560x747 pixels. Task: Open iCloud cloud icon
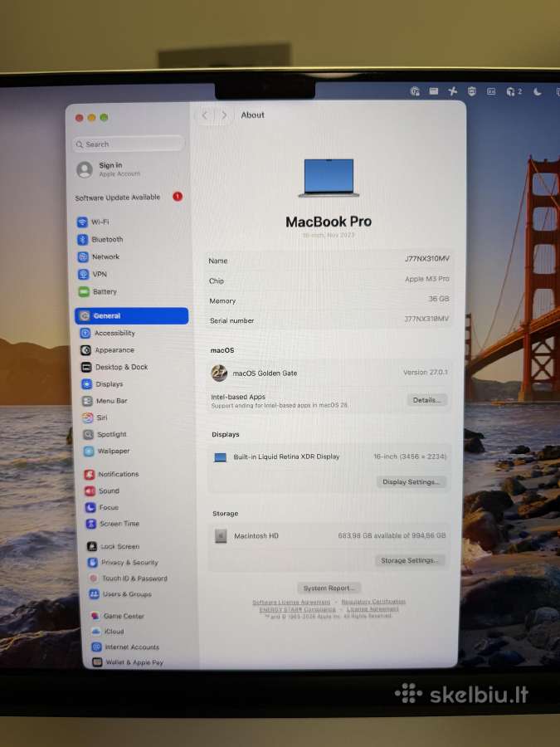[95, 632]
